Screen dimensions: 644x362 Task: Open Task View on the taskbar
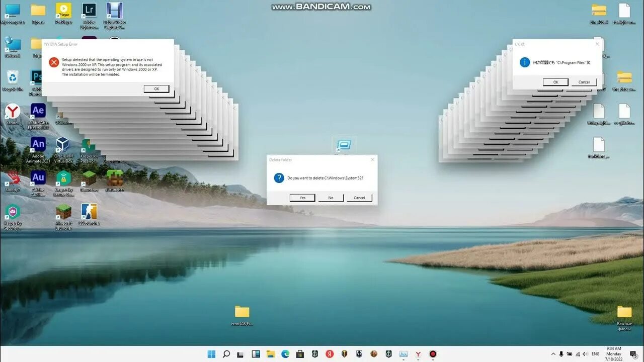coord(241,354)
